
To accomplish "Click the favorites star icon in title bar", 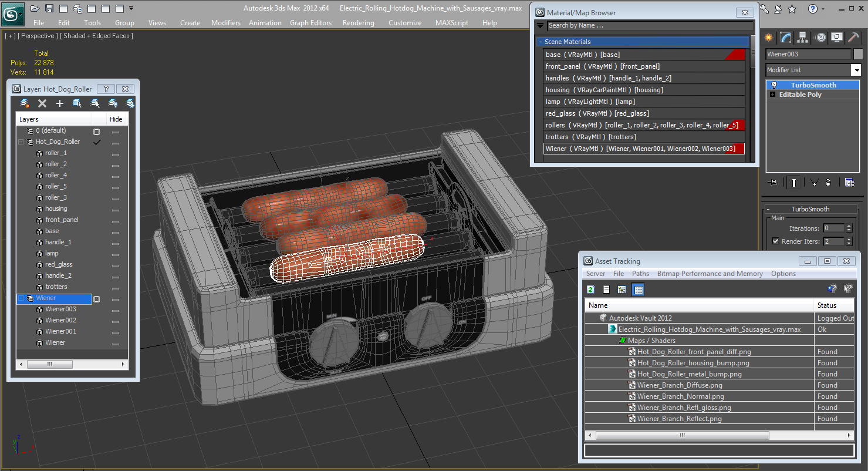I will click(x=792, y=9).
